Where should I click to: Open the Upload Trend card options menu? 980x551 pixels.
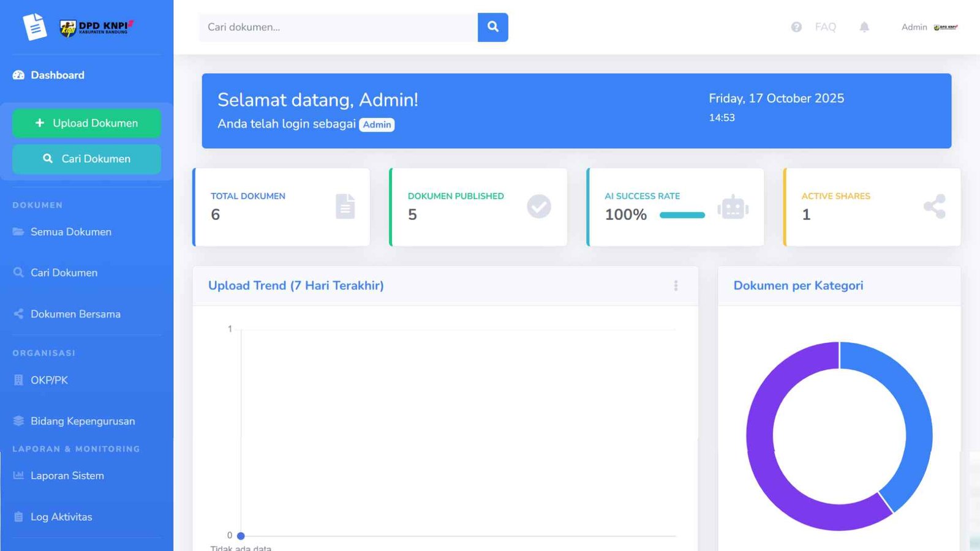click(x=676, y=285)
